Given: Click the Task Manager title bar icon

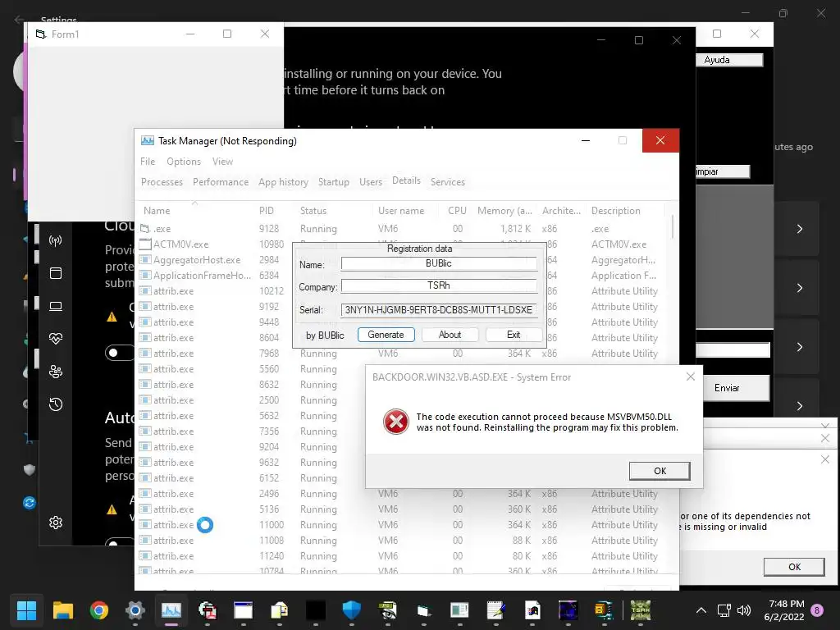Looking at the screenshot, I should (x=148, y=141).
